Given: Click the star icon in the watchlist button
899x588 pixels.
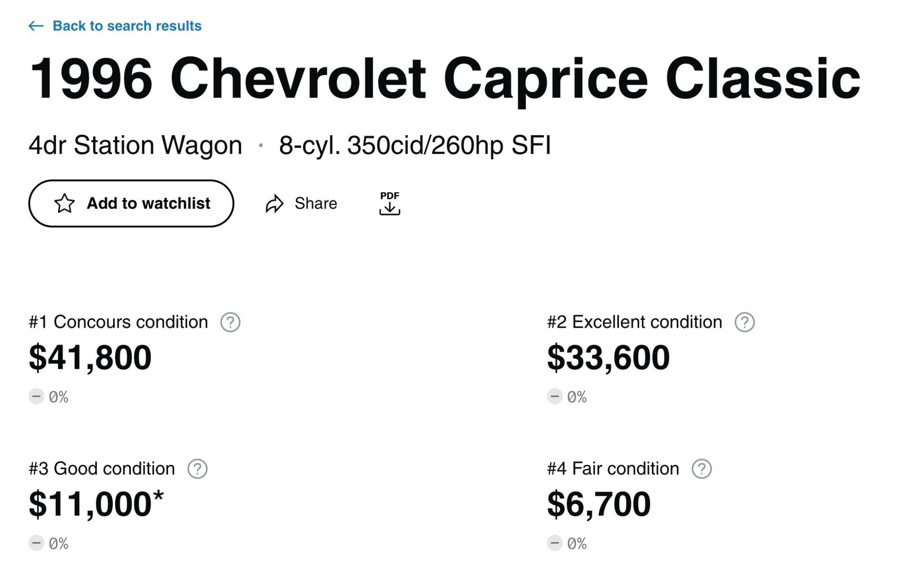Looking at the screenshot, I should [65, 203].
